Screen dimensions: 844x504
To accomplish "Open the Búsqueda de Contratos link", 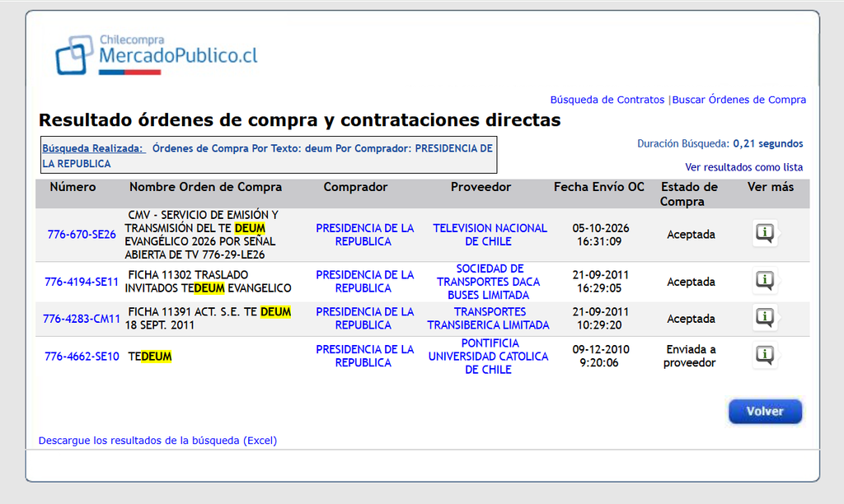I will 607,100.
